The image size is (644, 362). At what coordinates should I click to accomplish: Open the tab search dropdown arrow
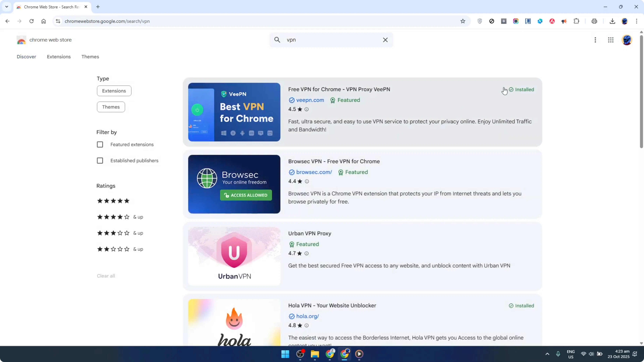click(6, 7)
